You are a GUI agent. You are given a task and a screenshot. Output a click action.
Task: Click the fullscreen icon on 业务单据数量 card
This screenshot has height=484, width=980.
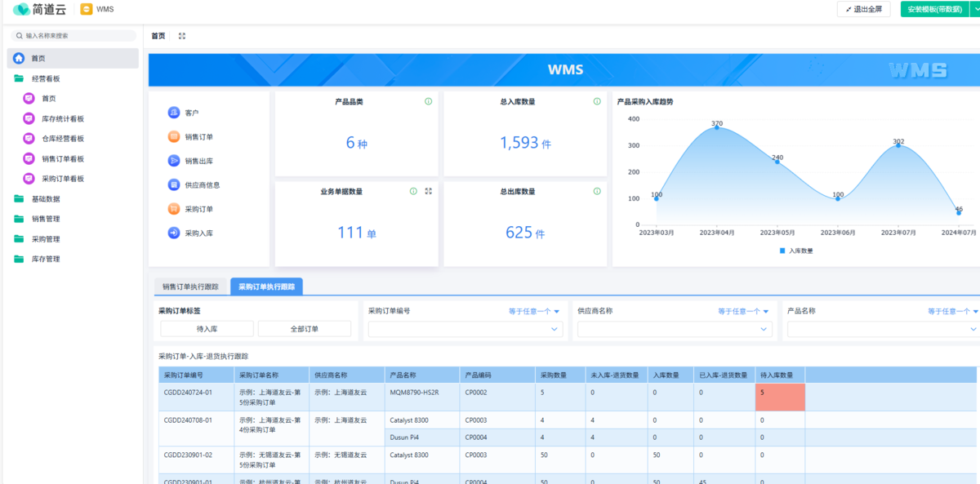click(428, 191)
